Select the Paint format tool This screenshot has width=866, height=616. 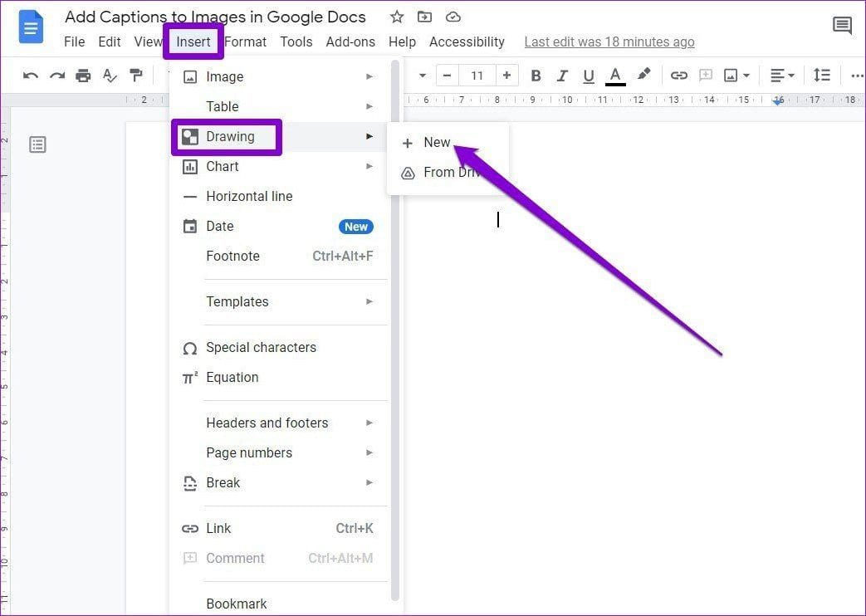point(136,75)
